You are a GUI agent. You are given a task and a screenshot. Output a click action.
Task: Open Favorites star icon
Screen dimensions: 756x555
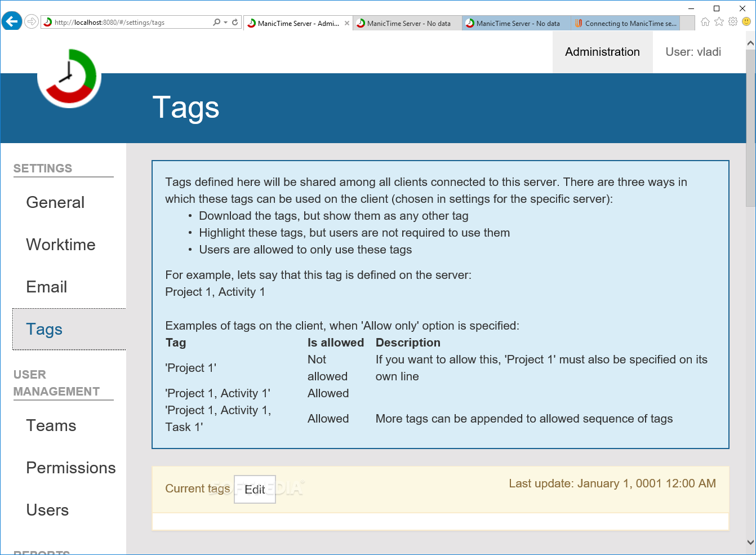pyautogui.click(x=719, y=22)
